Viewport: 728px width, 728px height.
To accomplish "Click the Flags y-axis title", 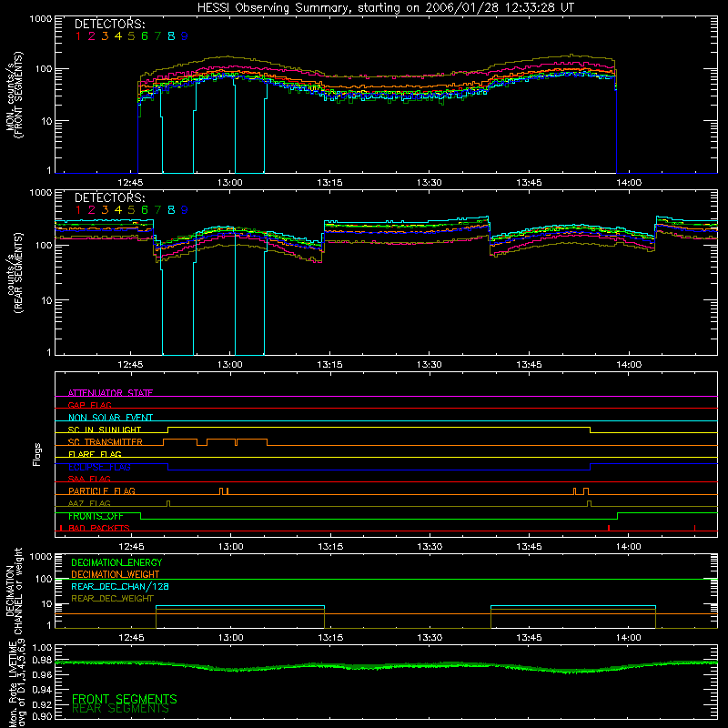I will click(37, 455).
